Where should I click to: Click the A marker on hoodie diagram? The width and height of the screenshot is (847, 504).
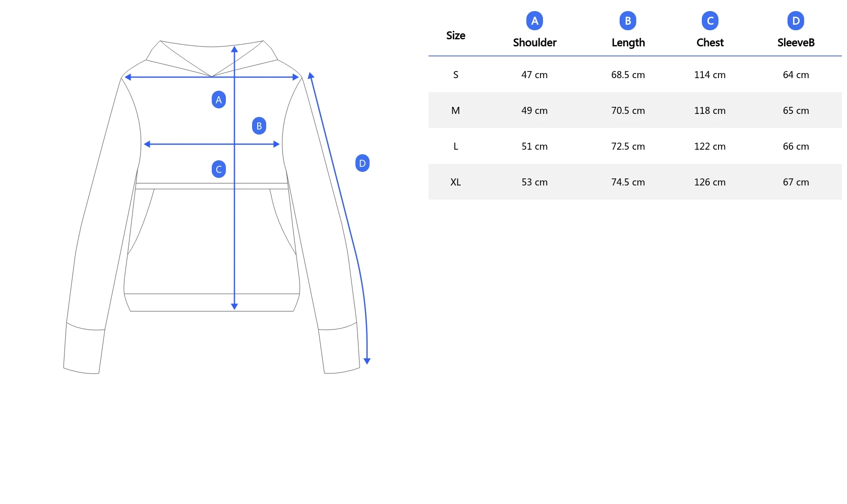pyautogui.click(x=219, y=100)
